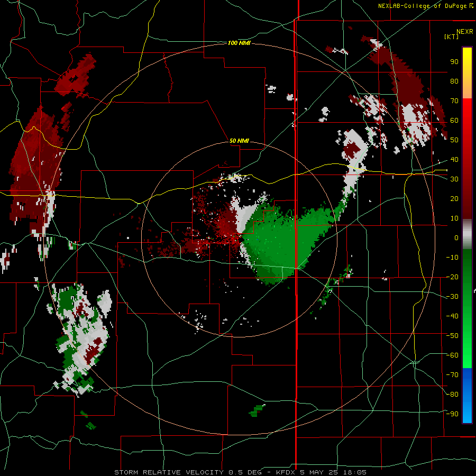Click the NEXR label above the color scale
Screen dimensions: 476x476
pyautogui.click(x=465, y=32)
